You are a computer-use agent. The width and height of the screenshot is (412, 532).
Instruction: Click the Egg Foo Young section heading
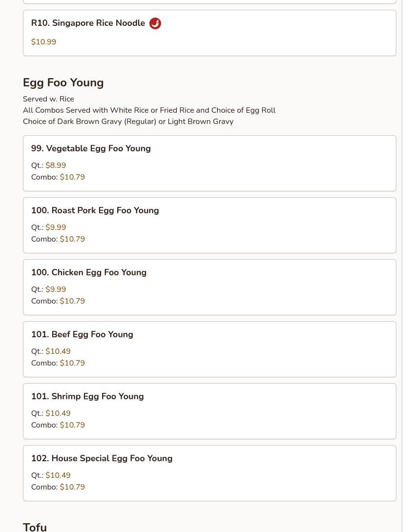pos(63,82)
